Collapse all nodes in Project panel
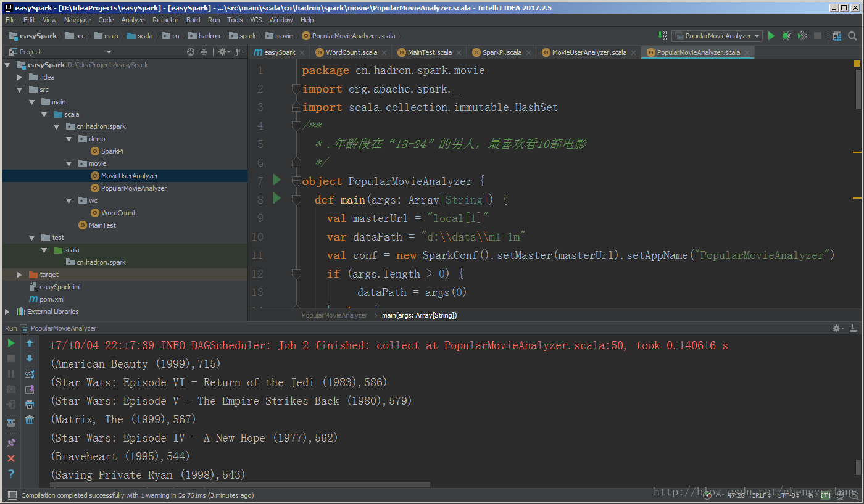 pyautogui.click(x=203, y=52)
